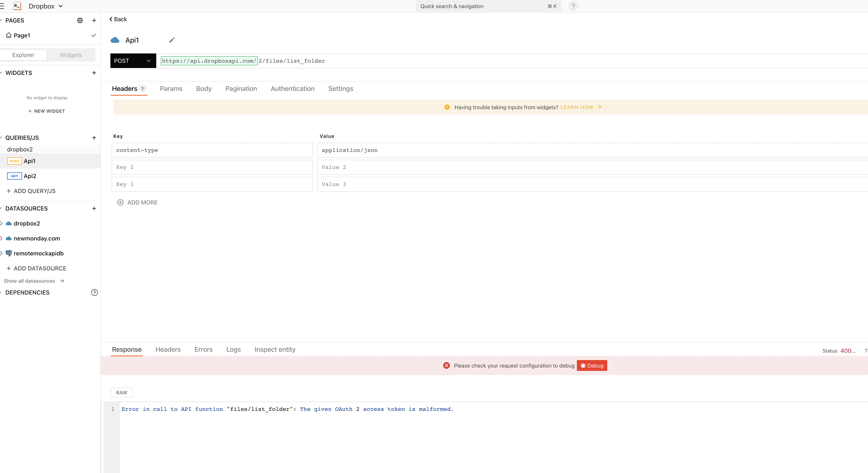This screenshot has height=473, width=868.
Task: Click the red Debug button
Action: (592, 366)
